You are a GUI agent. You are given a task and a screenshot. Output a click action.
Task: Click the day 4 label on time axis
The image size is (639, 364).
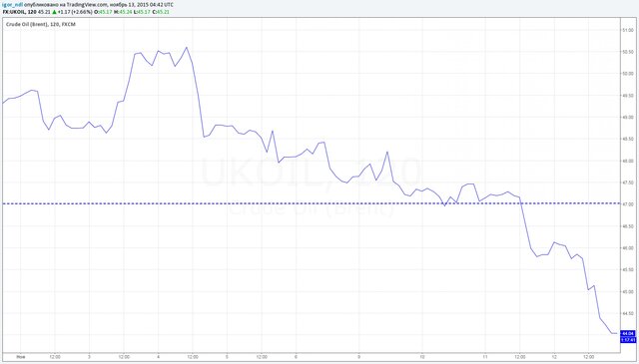pos(158,357)
